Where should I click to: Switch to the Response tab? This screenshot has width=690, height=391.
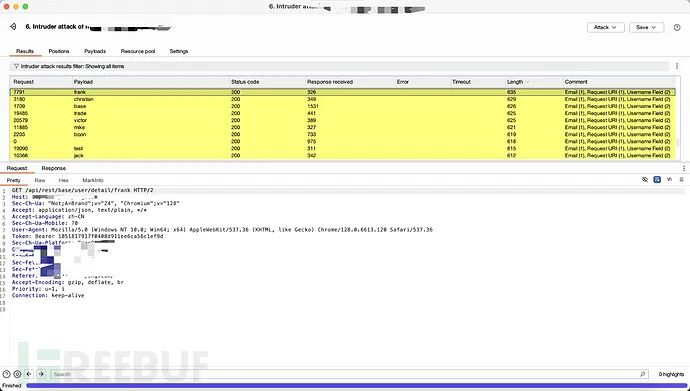pos(54,168)
